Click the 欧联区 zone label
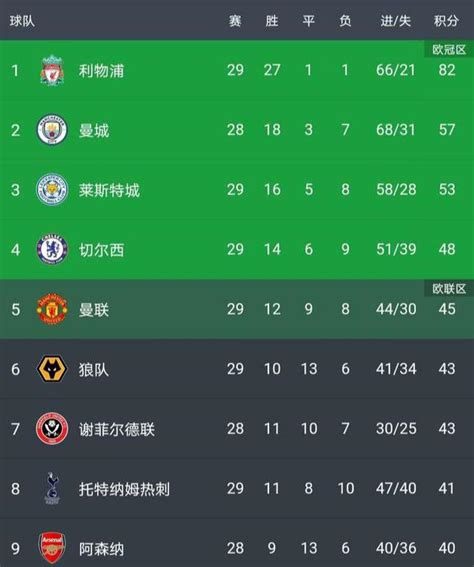The height and width of the screenshot is (567, 474). pos(449,289)
